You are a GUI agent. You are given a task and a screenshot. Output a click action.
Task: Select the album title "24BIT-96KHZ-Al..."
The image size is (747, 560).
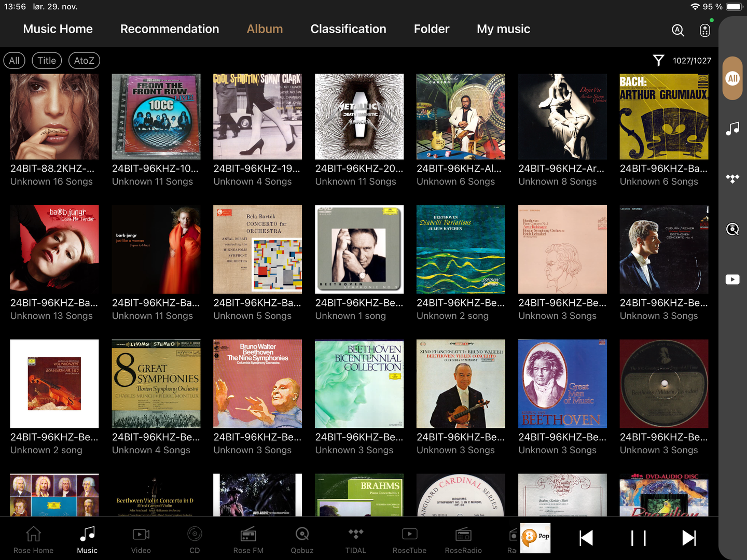[459, 169]
